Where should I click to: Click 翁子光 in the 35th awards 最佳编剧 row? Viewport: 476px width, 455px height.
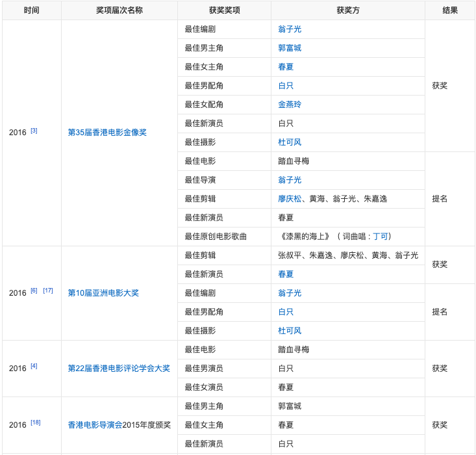click(x=290, y=29)
